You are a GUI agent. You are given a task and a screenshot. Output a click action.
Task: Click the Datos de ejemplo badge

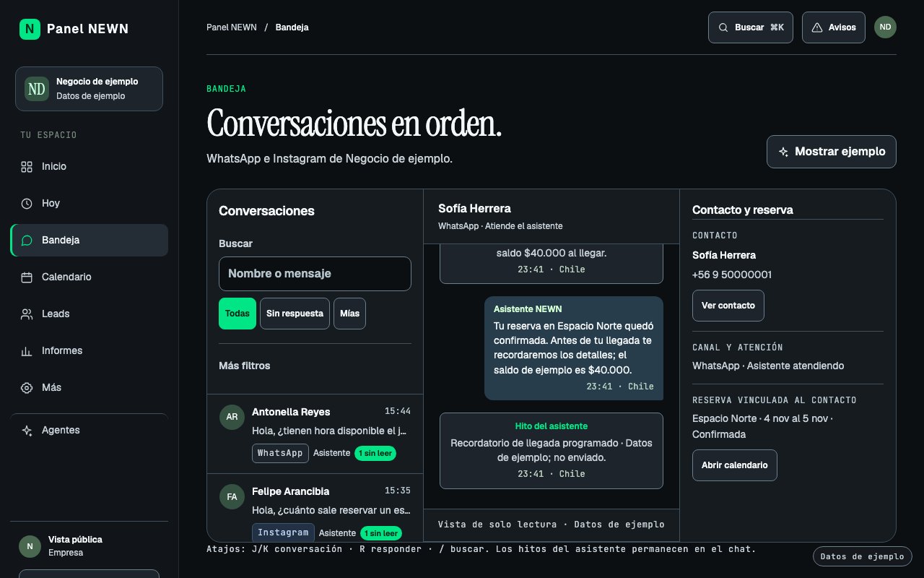[x=863, y=556]
